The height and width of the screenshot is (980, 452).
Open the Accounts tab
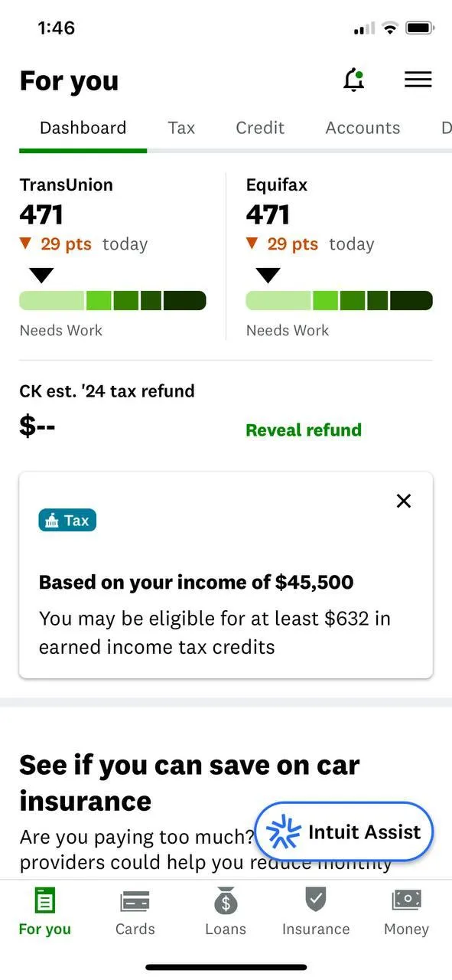363,128
